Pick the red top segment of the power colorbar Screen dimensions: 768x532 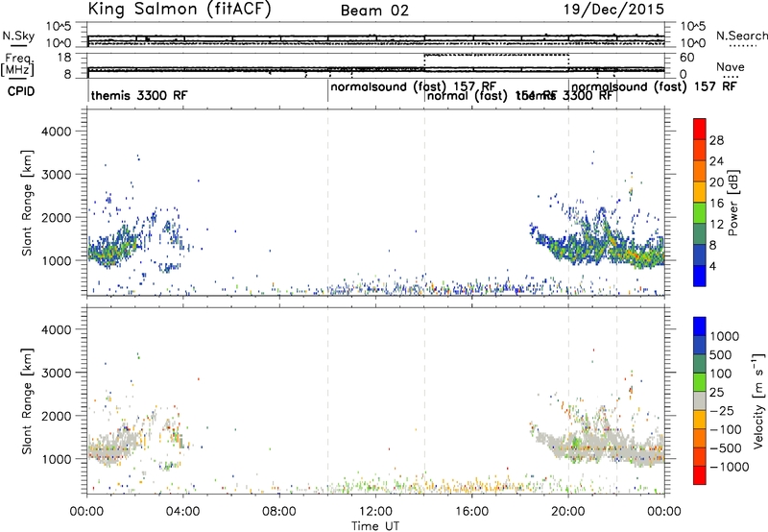click(x=700, y=129)
